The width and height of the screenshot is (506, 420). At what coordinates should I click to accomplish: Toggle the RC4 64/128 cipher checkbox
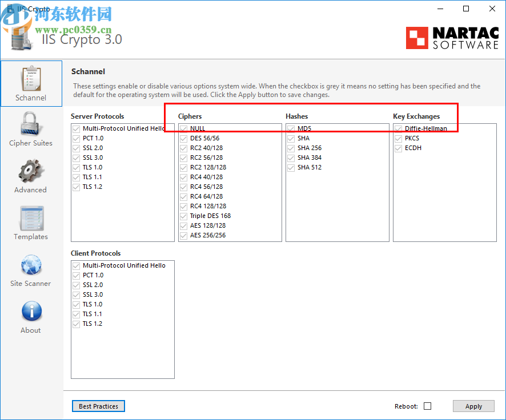coord(184,197)
